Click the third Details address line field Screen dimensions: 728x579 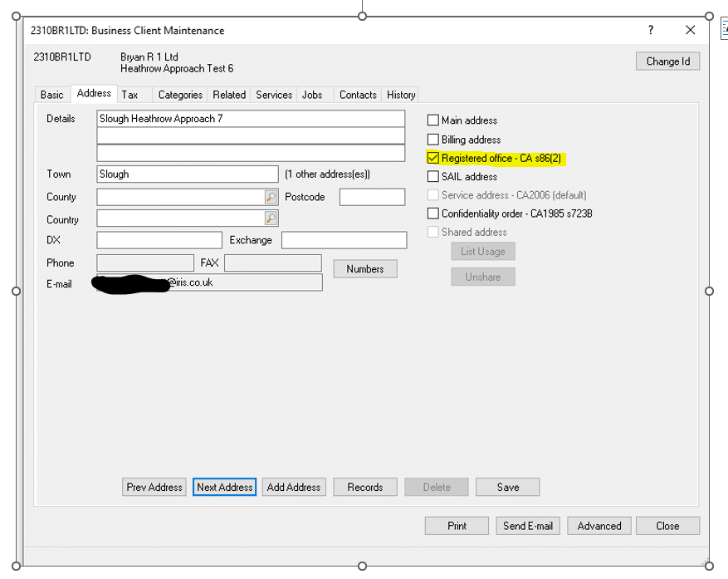(251, 153)
